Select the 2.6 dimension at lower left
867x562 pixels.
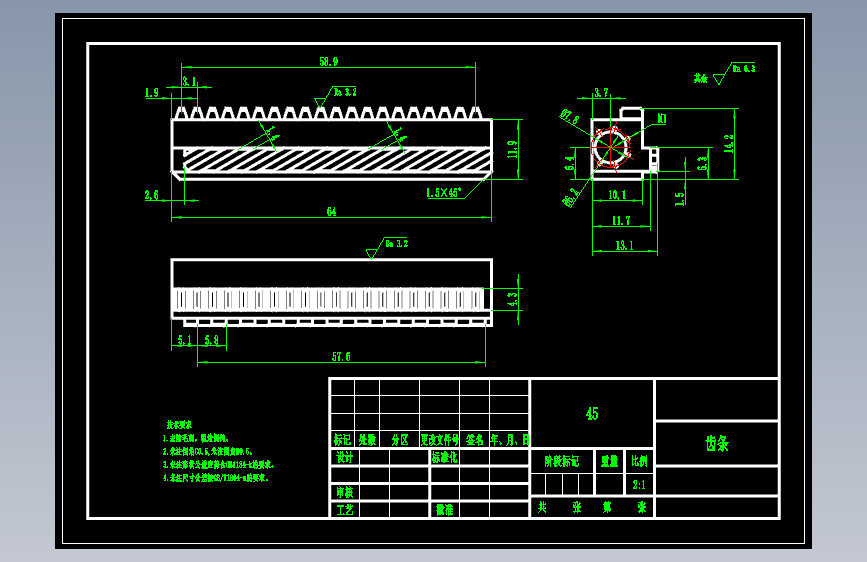152,195
